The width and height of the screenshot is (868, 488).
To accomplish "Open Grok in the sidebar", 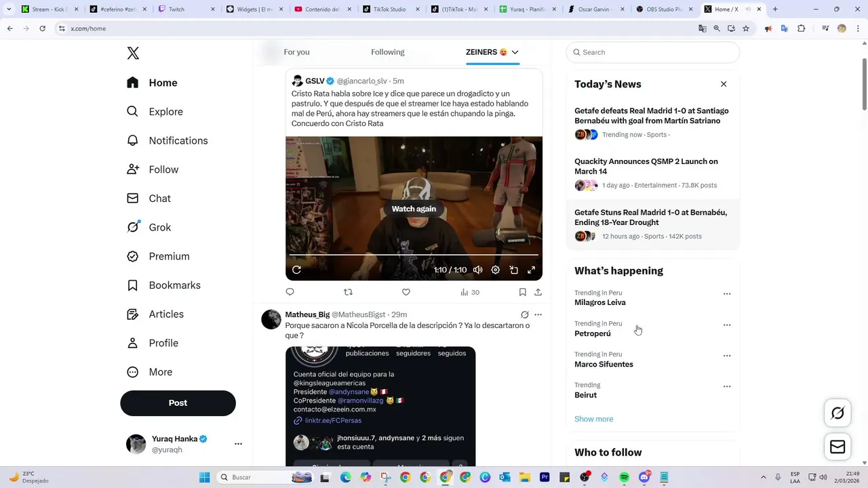I will 149,228.
